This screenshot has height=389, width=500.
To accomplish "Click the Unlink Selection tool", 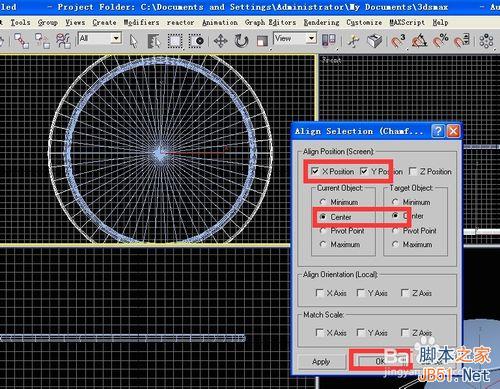I will click(42, 41).
